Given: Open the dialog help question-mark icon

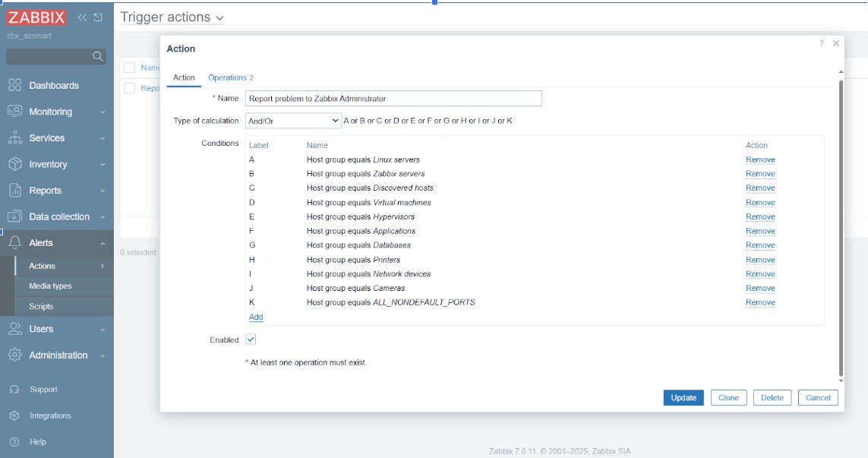Looking at the screenshot, I should [821, 43].
